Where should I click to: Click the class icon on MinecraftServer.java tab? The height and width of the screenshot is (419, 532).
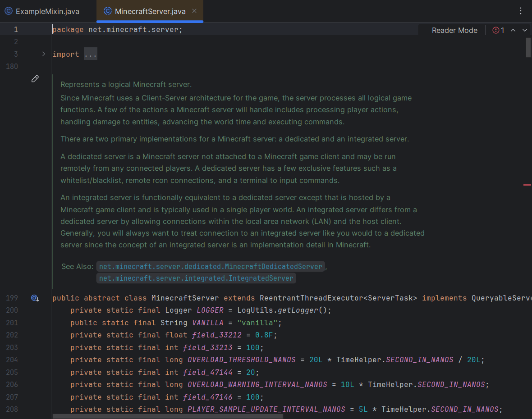pyautogui.click(x=107, y=11)
